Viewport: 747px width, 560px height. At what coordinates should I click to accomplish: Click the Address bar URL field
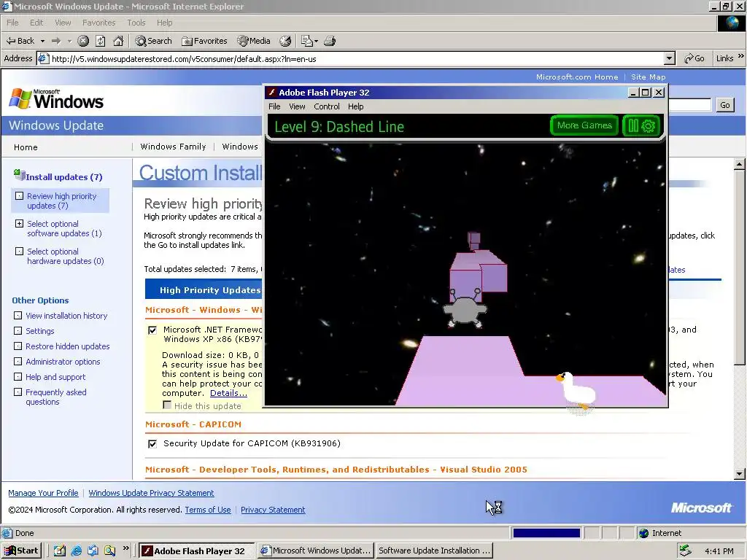tap(357, 58)
